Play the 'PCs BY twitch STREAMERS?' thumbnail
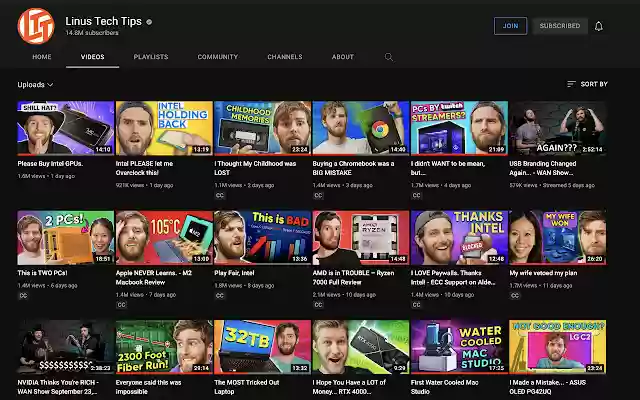This screenshot has height=400, width=640. click(459, 128)
